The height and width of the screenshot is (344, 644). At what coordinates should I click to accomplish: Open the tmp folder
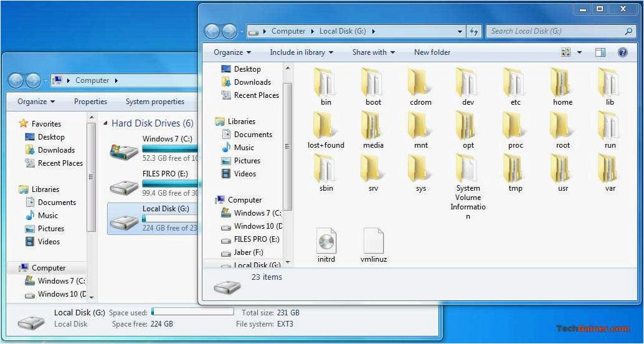click(516, 173)
